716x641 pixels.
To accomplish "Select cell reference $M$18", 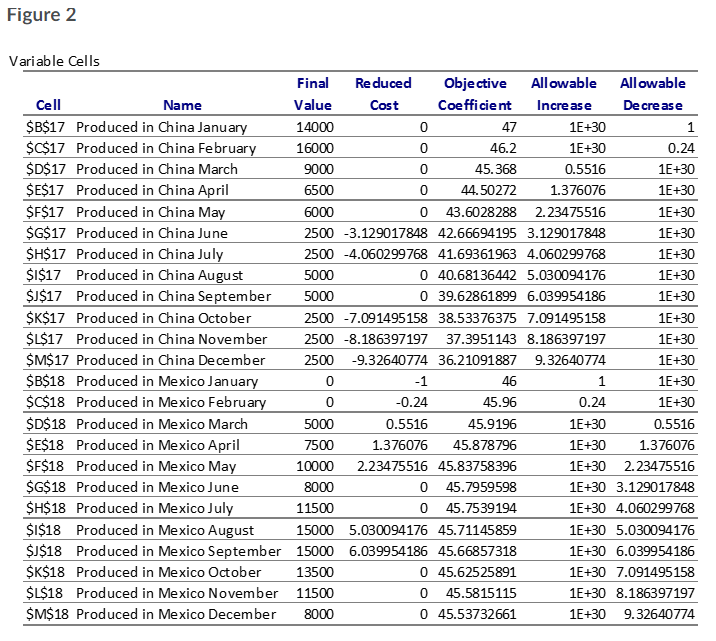I will coord(47,614).
